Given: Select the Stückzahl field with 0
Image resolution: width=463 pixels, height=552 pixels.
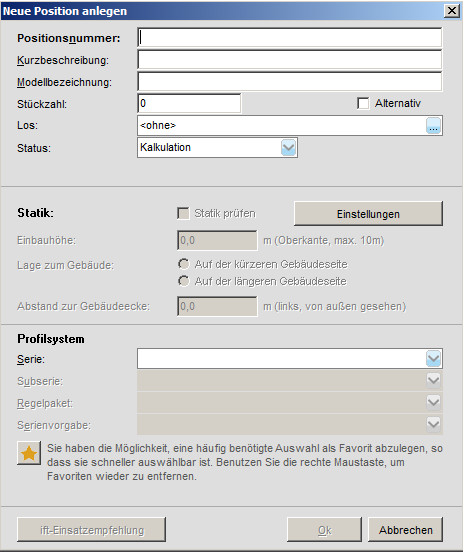Looking at the screenshot, I should (x=189, y=104).
